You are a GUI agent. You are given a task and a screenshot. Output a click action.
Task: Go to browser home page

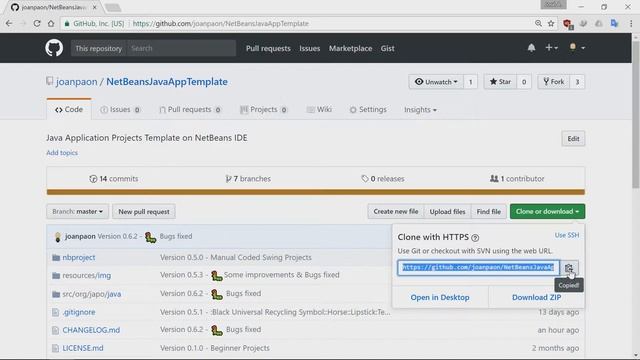coord(51,23)
